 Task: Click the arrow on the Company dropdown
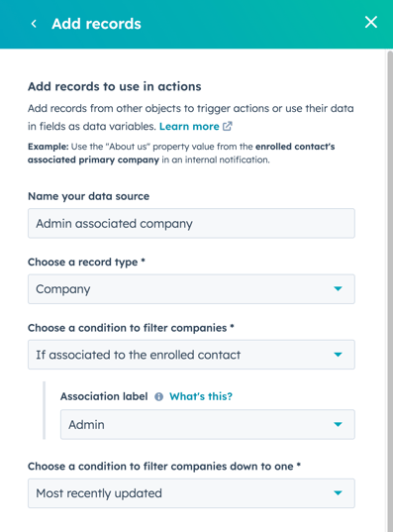(x=338, y=288)
